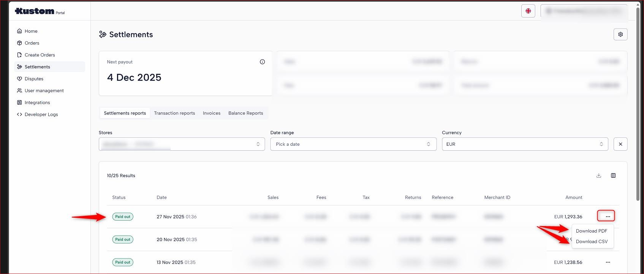Image resolution: width=644 pixels, height=274 pixels.
Task: Go to Orders in the sidebar
Action: tap(32, 43)
